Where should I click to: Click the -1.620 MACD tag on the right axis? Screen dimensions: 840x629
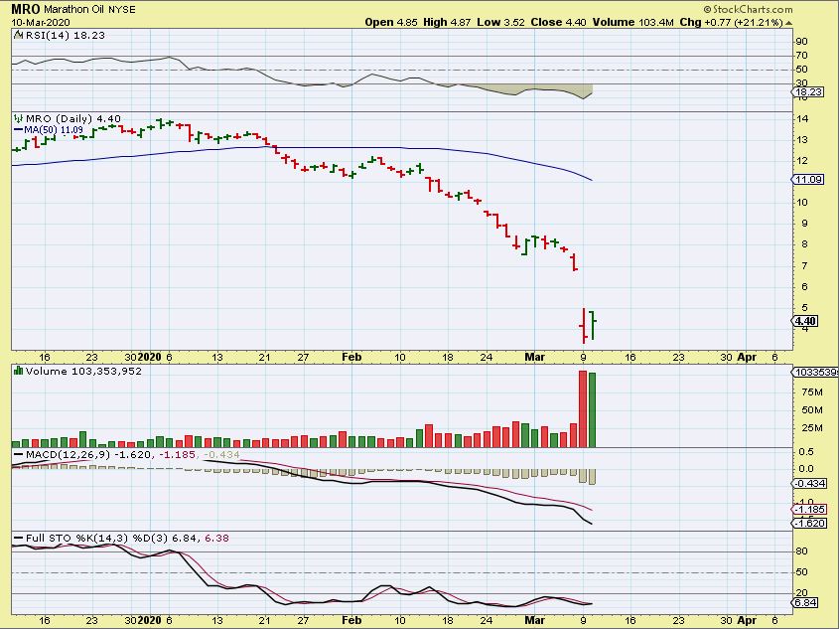pyautogui.click(x=809, y=524)
